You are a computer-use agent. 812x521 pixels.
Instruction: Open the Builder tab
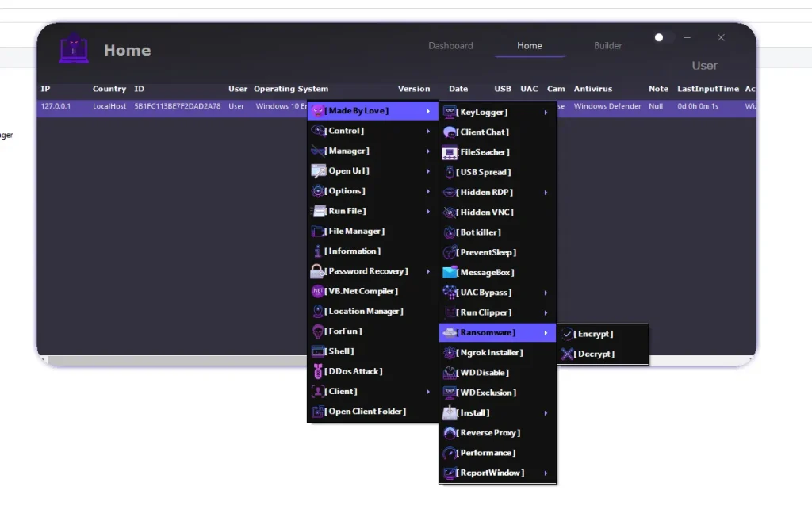(x=607, y=45)
